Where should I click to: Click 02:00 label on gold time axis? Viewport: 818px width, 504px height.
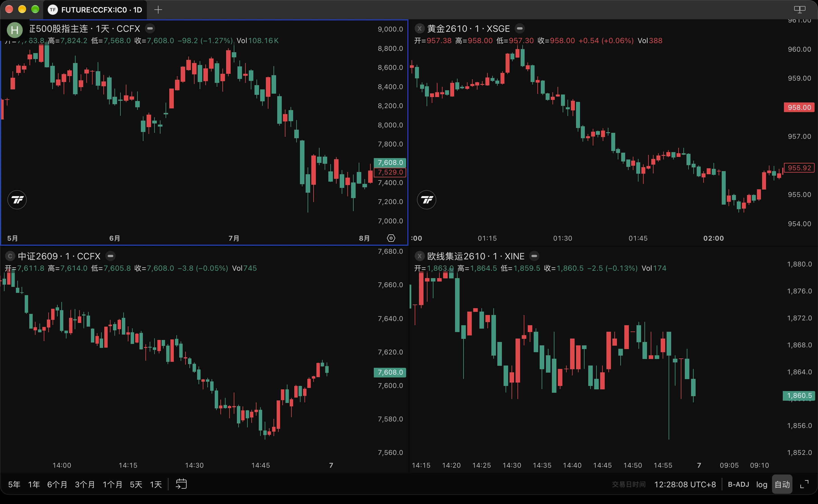click(713, 238)
